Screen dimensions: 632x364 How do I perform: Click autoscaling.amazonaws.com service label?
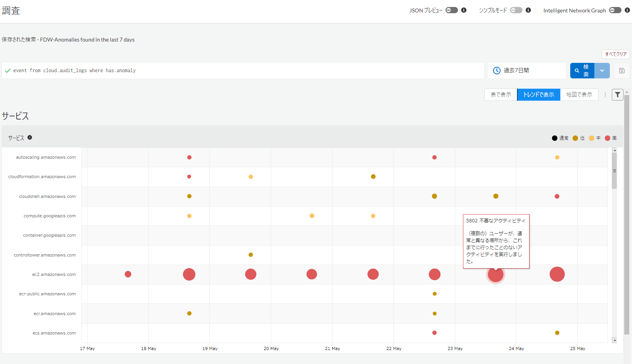(46, 157)
